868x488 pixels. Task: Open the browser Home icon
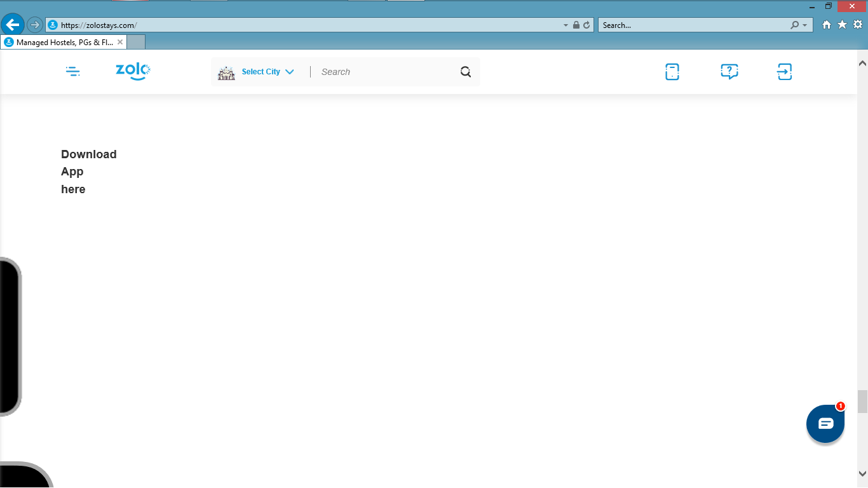tap(827, 25)
